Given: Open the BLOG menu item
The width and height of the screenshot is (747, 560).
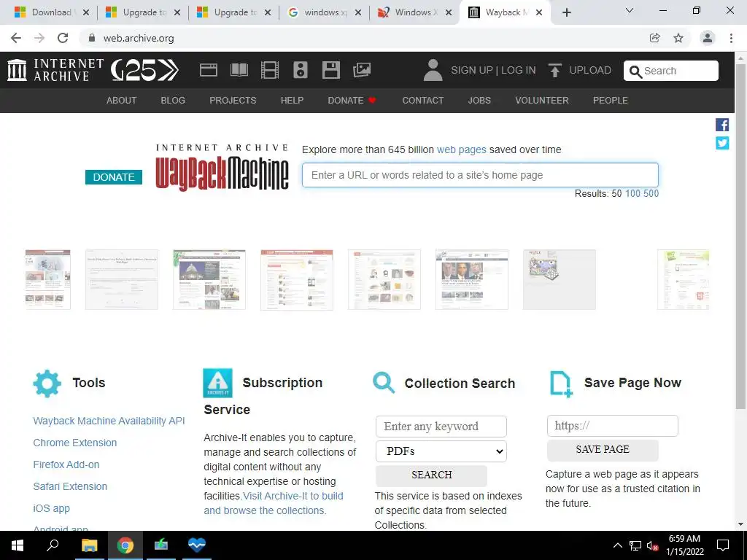Looking at the screenshot, I should pos(173,101).
